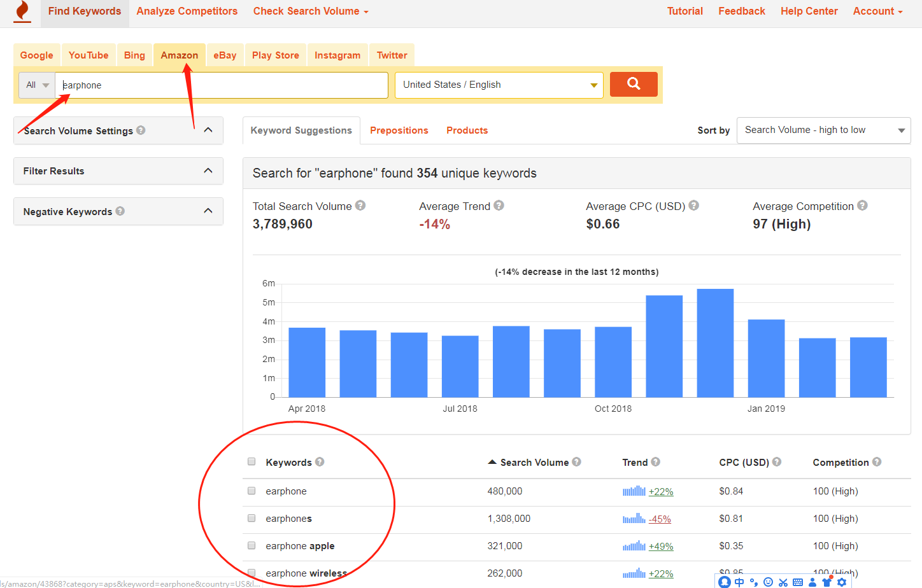Open the IME skin shirt icon
Viewport: 922px width, 588px height.
827,582
